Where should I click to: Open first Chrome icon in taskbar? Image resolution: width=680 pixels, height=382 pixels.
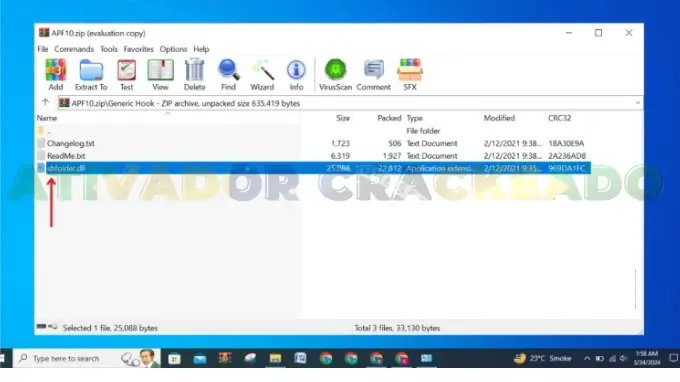click(326, 358)
